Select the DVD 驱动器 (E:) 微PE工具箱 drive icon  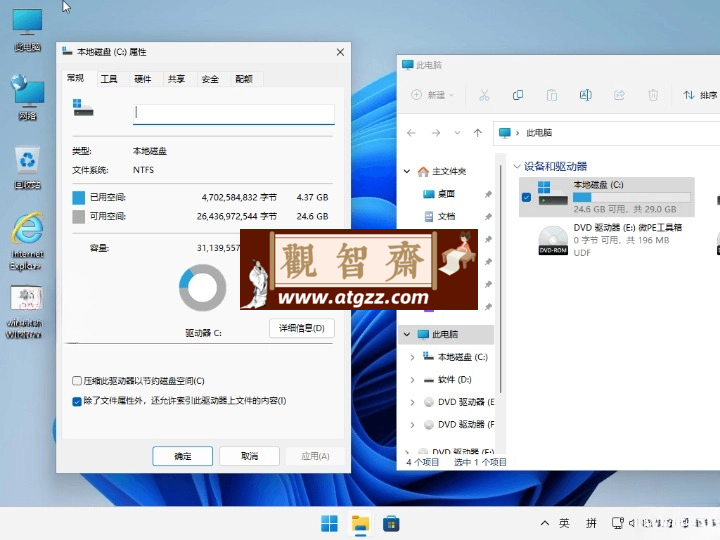point(553,240)
